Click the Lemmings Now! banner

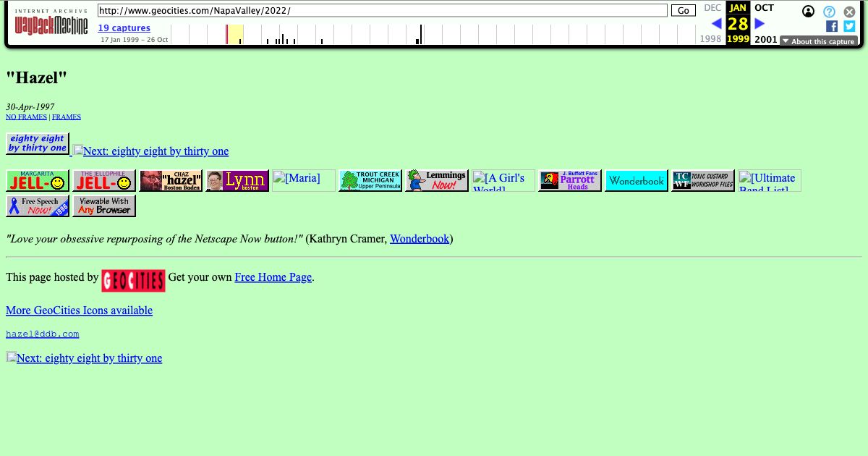click(x=436, y=180)
